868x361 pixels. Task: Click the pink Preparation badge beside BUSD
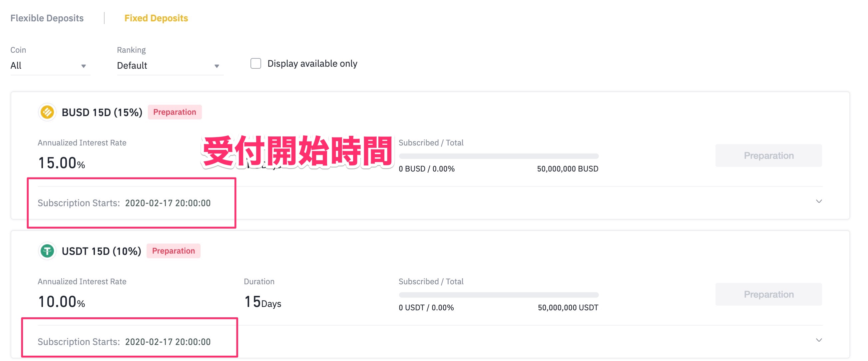point(175,112)
